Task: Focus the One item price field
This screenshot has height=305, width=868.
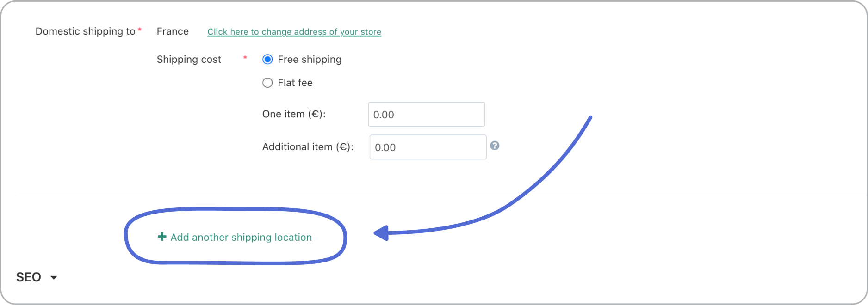Action: pyautogui.click(x=426, y=114)
